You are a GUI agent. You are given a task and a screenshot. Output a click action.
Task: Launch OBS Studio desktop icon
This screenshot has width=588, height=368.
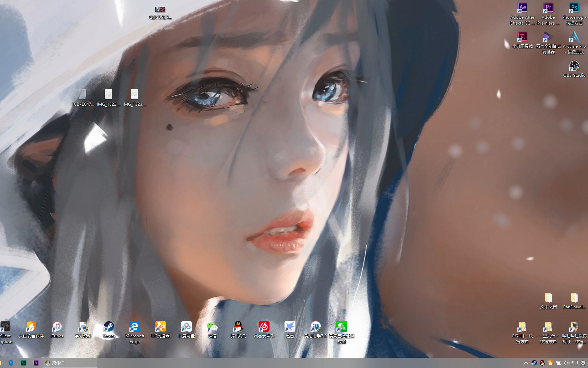tap(574, 69)
